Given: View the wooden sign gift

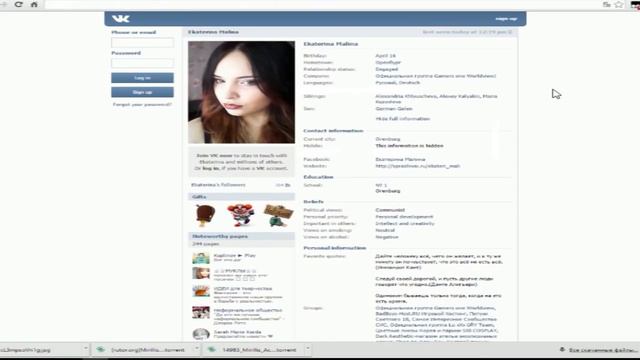Looking at the screenshot, I should pos(278,215).
